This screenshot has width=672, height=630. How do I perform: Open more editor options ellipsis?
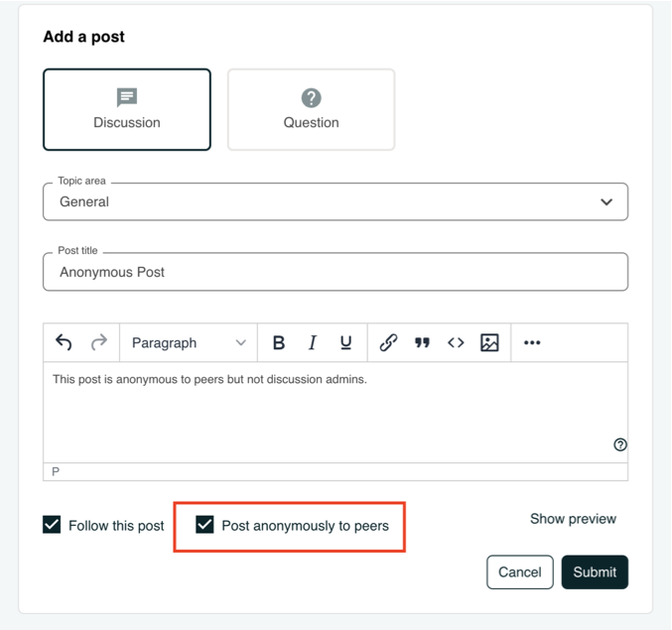tap(532, 343)
